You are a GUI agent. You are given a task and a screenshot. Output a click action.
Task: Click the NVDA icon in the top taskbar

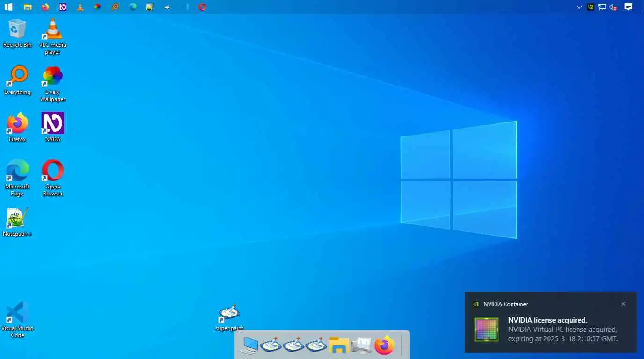click(x=63, y=7)
